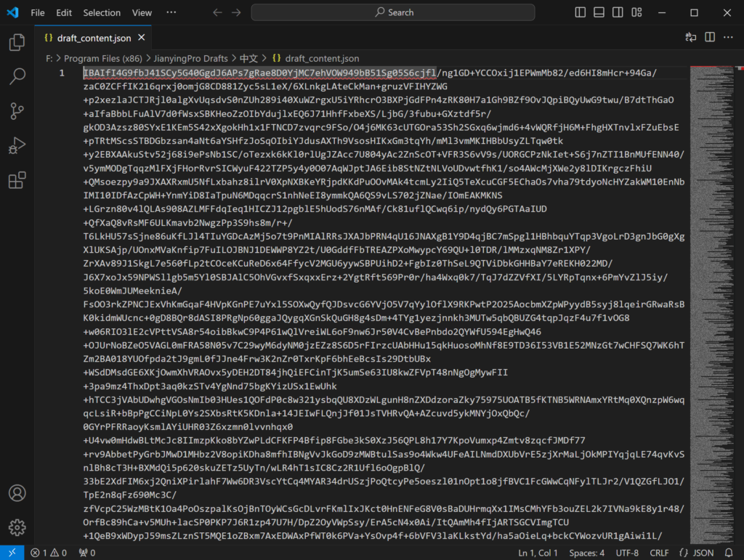Screen dimensions: 744x560
Task: Click Ln 1, Col 1 status item
Action: 538,553
